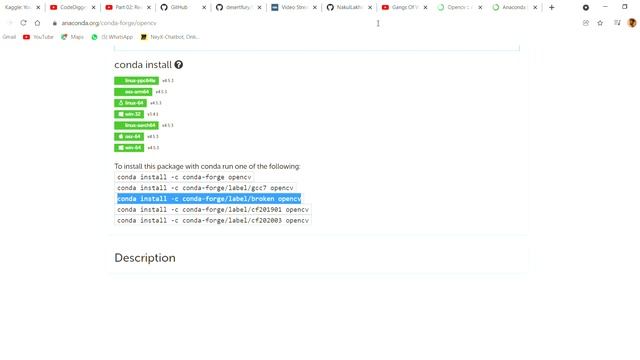Go to the browser home icon

click(37, 23)
